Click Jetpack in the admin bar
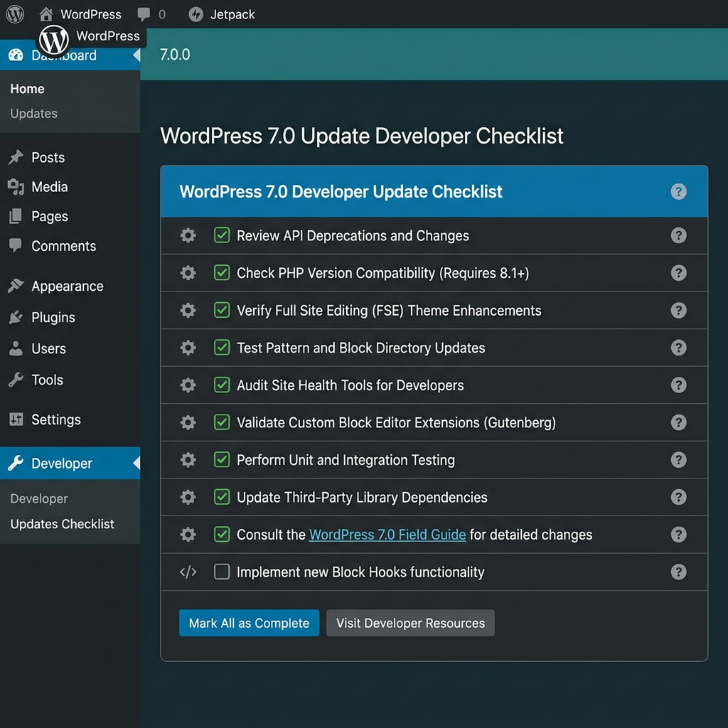Screen dimensions: 728x728 click(x=232, y=14)
